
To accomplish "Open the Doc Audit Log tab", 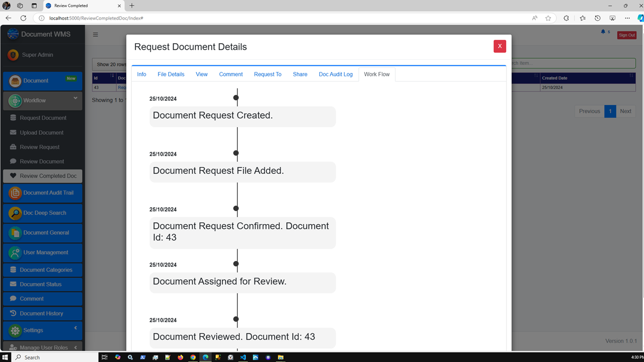I will pos(336,74).
